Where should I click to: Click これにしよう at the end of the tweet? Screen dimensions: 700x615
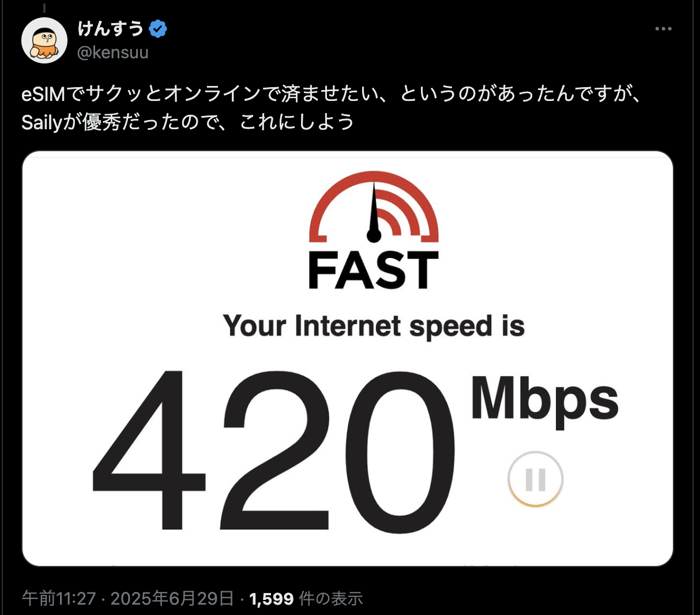296,122
